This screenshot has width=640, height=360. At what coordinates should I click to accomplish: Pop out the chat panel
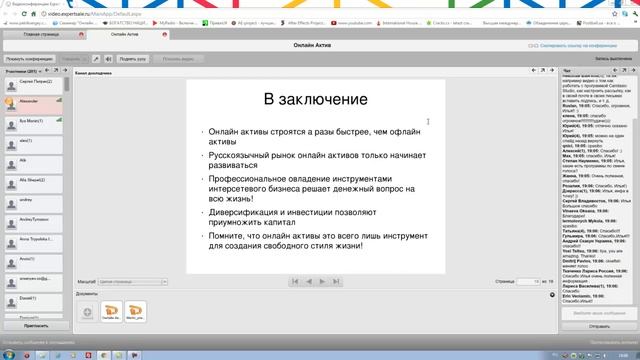pos(624,71)
